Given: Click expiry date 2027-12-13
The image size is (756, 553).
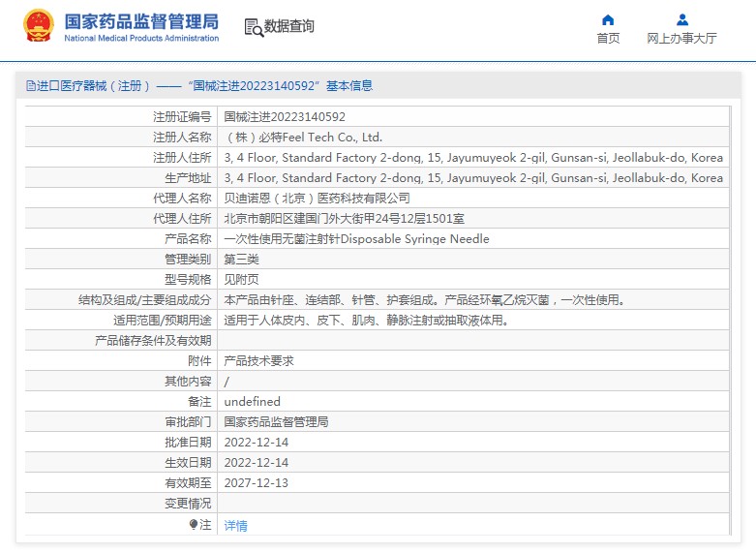Looking at the screenshot, I should [x=256, y=482].
